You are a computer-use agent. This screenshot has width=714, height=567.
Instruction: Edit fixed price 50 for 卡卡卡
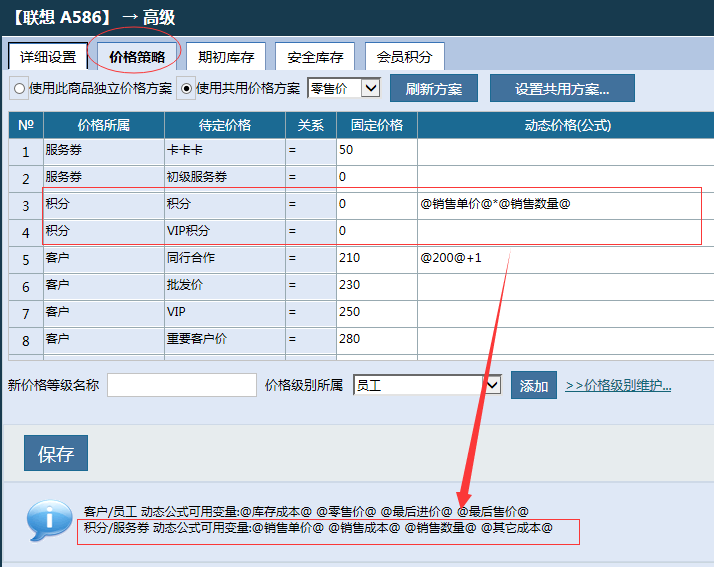click(x=377, y=152)
